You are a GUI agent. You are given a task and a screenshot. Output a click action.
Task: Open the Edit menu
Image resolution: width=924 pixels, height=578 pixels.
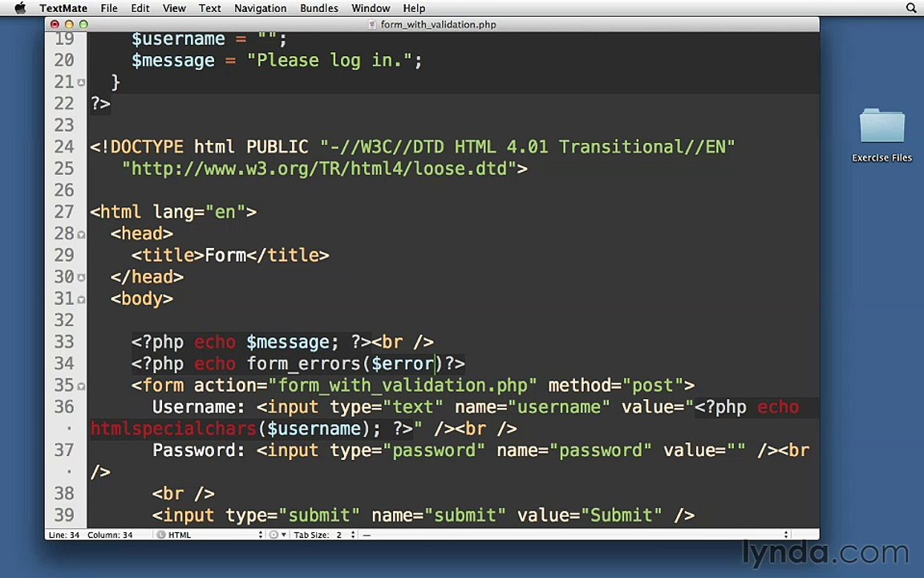click(140, 8)
